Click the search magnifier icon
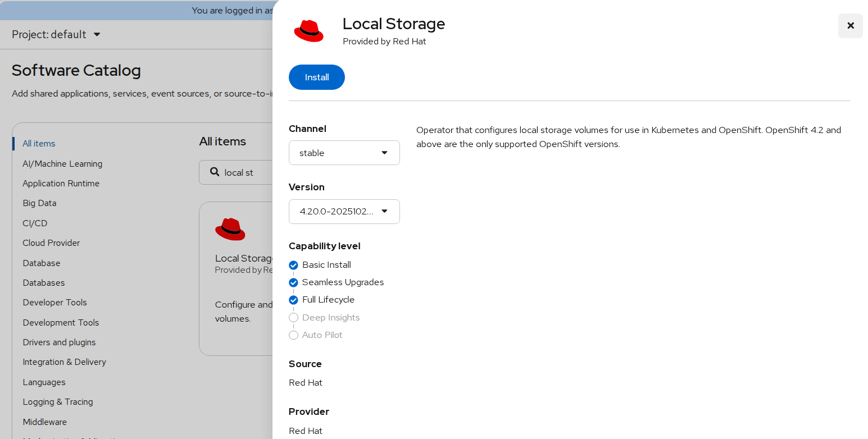Image resolution: width=868 pixels, height=439 pixels. (x=215, y=172)
